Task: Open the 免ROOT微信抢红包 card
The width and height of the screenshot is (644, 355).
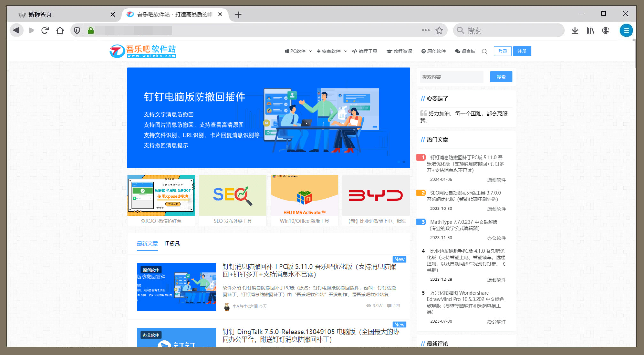Action: [161, 200]
